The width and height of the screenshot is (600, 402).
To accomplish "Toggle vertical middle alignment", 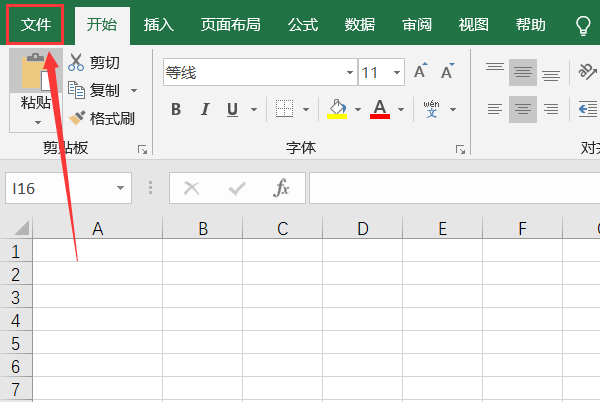I will pos(523,72).
